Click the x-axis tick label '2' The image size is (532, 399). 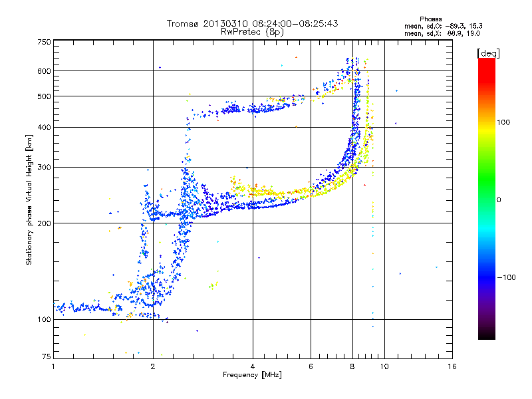click(x=153, y=366)
